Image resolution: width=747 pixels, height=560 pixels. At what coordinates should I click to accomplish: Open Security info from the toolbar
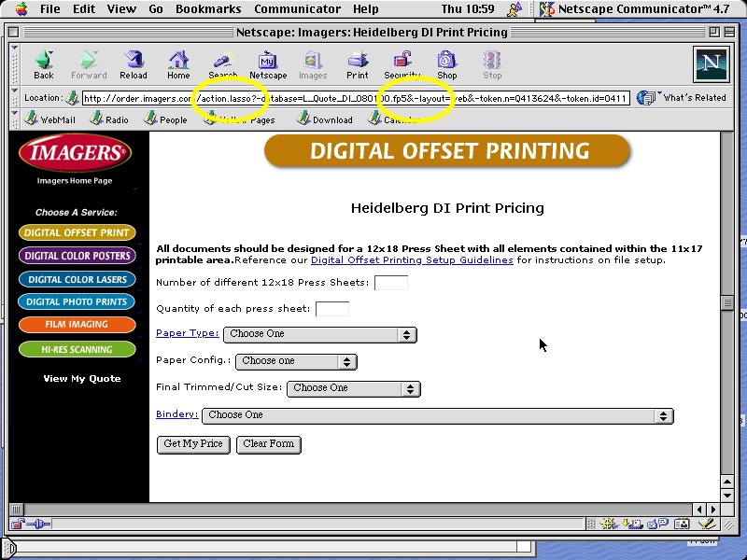pos(402,64)
